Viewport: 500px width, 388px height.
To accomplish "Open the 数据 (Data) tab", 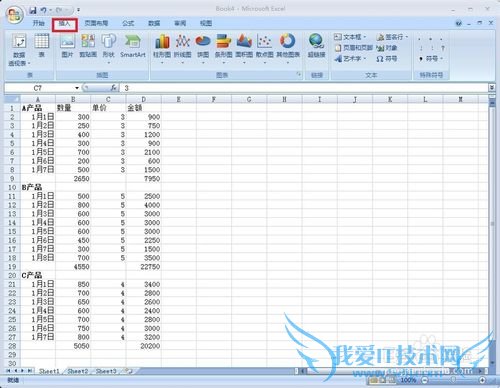I will 154,23.
